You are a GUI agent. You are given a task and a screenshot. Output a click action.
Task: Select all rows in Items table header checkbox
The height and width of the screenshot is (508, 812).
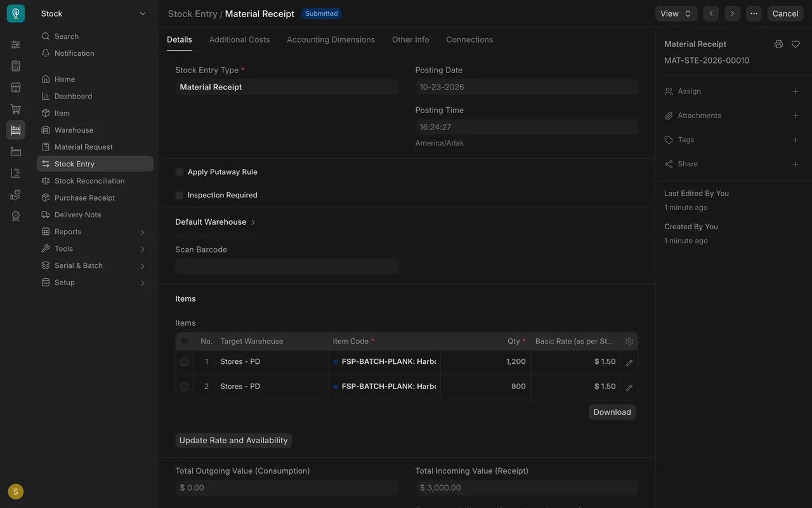click(185, 340)
